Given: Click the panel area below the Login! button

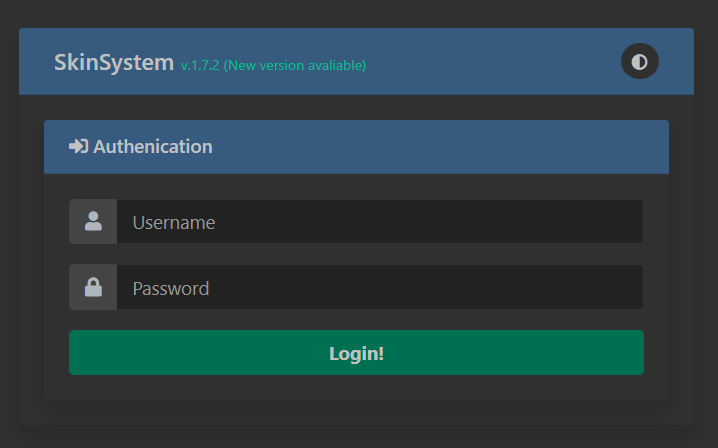Looking at the screenshot, I should 356,388.
